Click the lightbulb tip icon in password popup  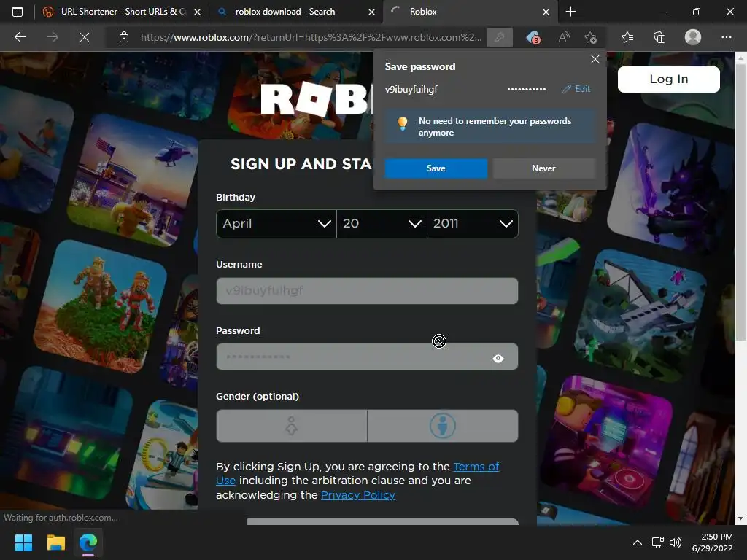403,123
